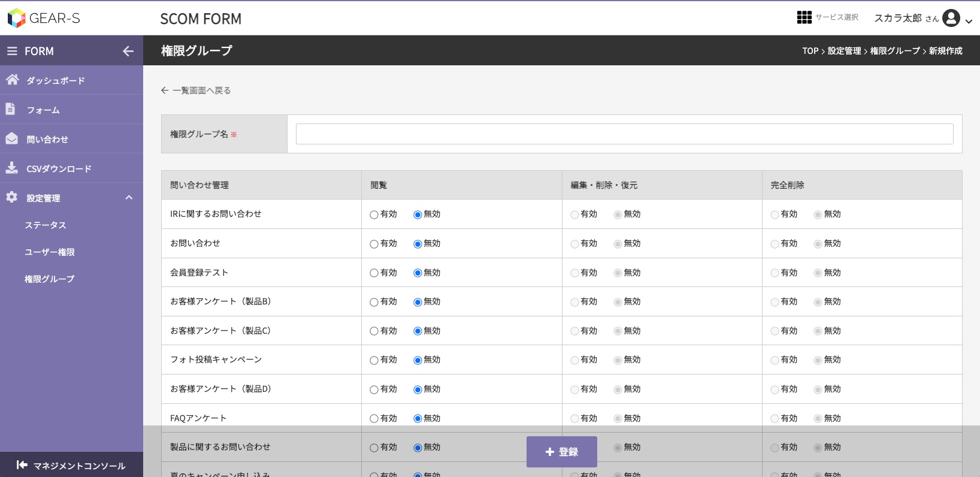
Task: Enable 閲覧 有効 for お客様アンケート（製品D）
Action: tap(374, 390)
